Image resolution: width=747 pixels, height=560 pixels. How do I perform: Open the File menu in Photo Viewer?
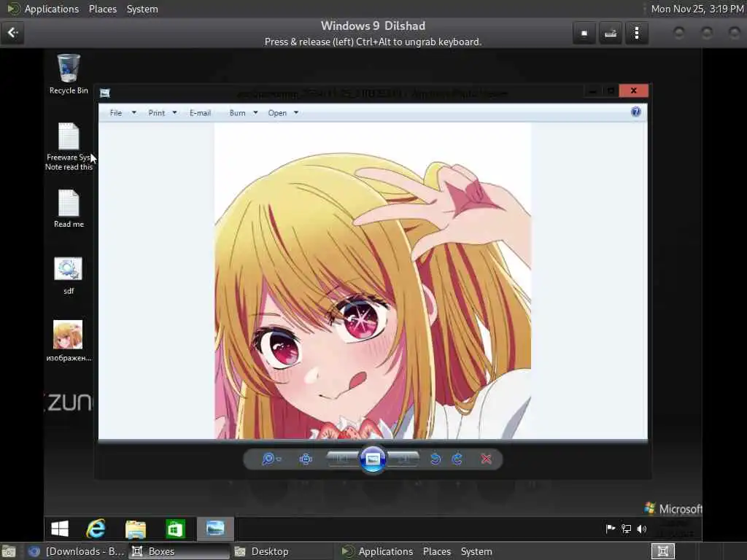pyautogui.click(x=116, y=113)
